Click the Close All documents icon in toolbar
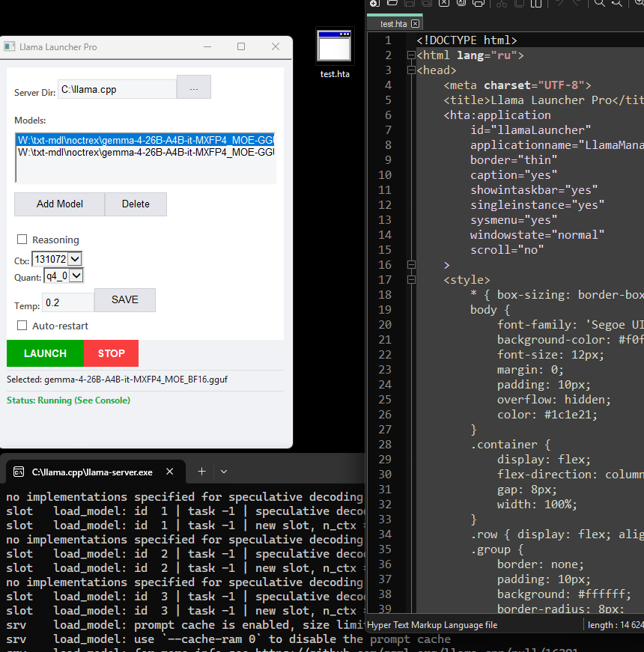This screenshot has height=652, width=644. point(461,3)
